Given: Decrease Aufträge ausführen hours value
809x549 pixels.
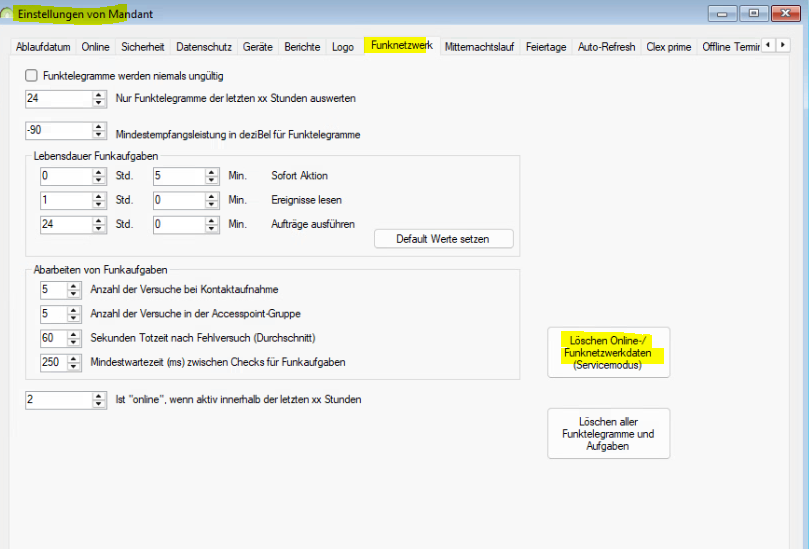Looking at the screenshot, I should 99,229.
